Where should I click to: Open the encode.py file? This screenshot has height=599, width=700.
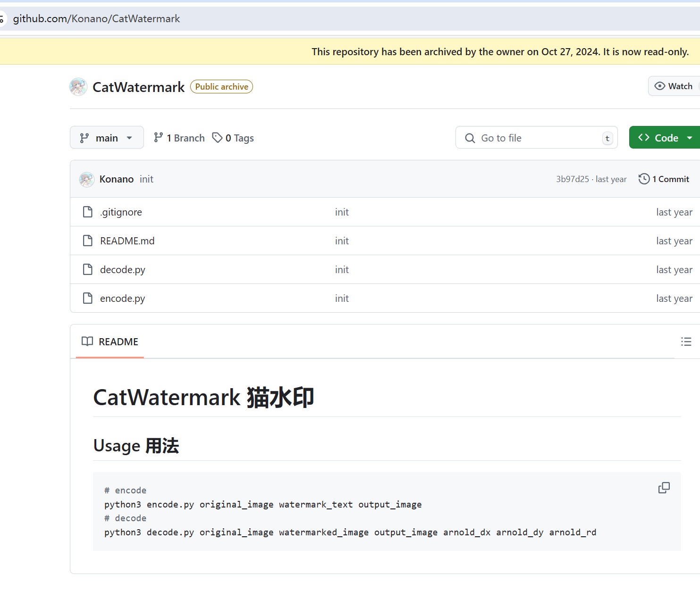tap(123, 299)
